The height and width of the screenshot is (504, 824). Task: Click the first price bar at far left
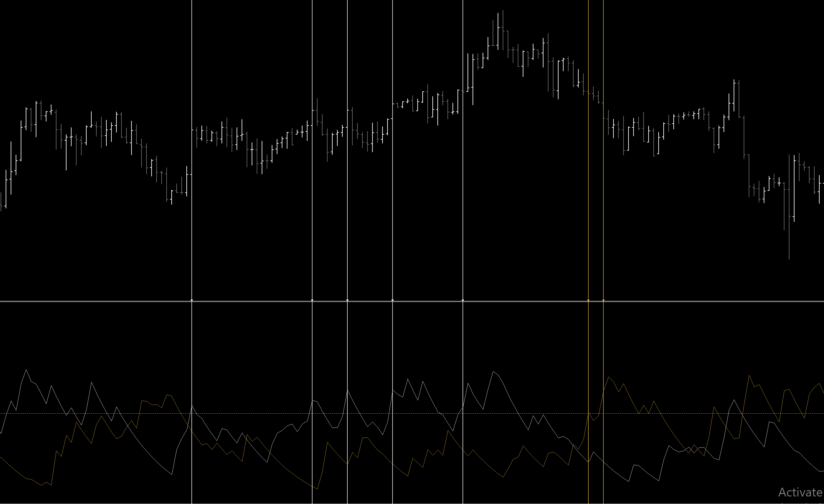1,202
